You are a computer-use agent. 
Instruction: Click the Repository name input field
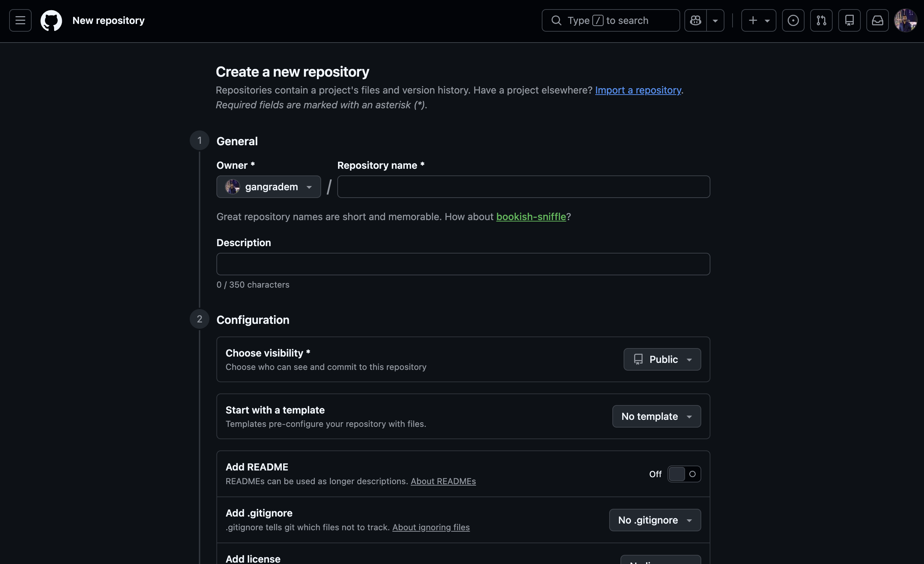pos(523,186)
